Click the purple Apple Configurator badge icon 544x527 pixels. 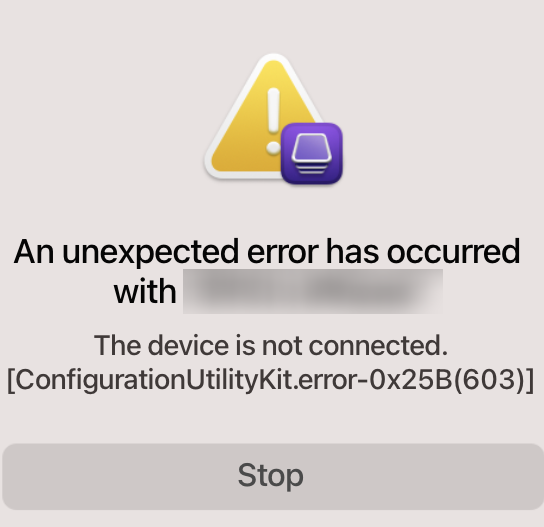[x=312, y=153]
